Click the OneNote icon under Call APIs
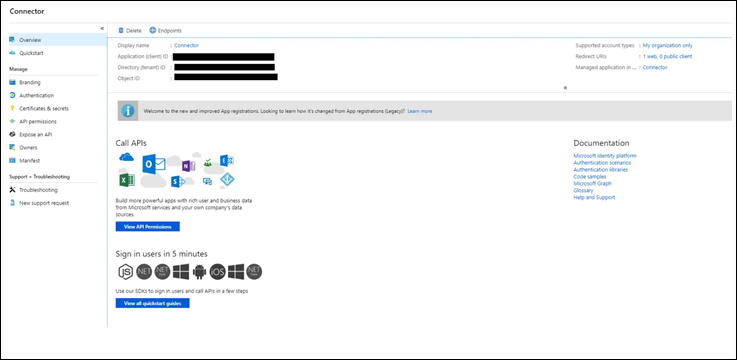 [x=188, y=166]
